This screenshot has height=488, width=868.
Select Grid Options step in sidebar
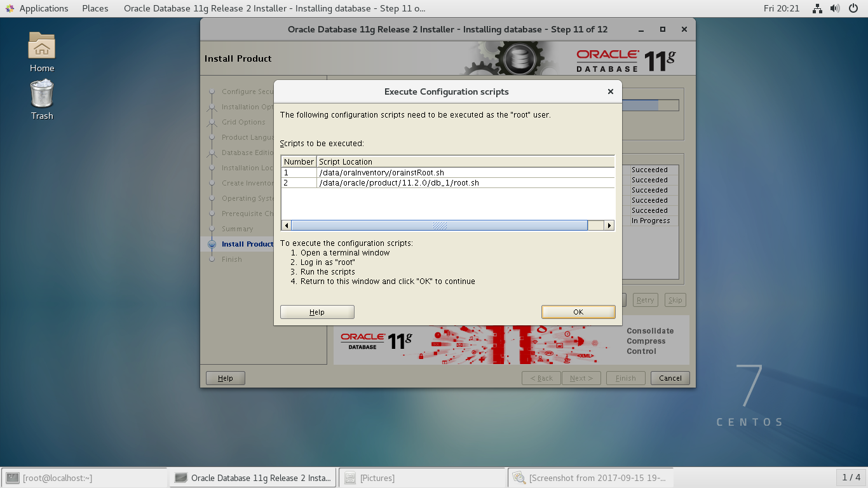(243, 122)
